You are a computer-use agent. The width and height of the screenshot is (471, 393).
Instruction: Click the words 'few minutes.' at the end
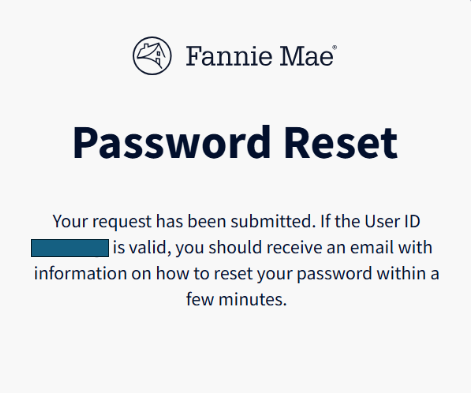(236, 299)
